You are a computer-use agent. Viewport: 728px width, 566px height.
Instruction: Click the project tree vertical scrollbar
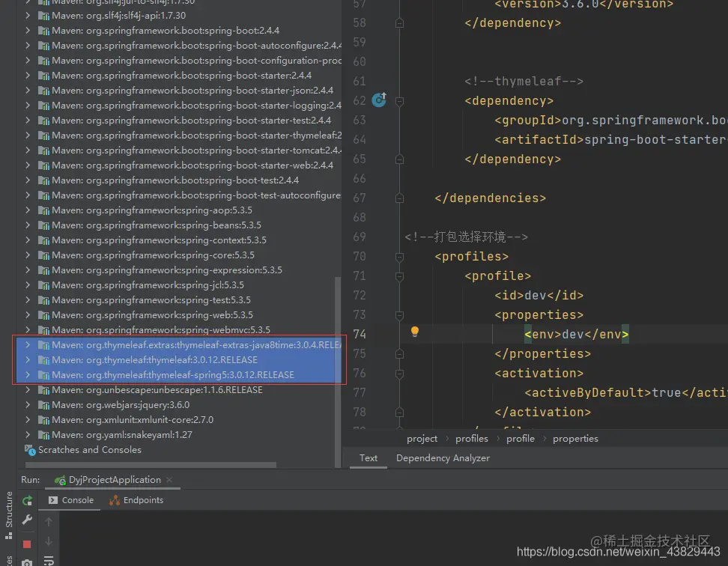coord(338,371)
